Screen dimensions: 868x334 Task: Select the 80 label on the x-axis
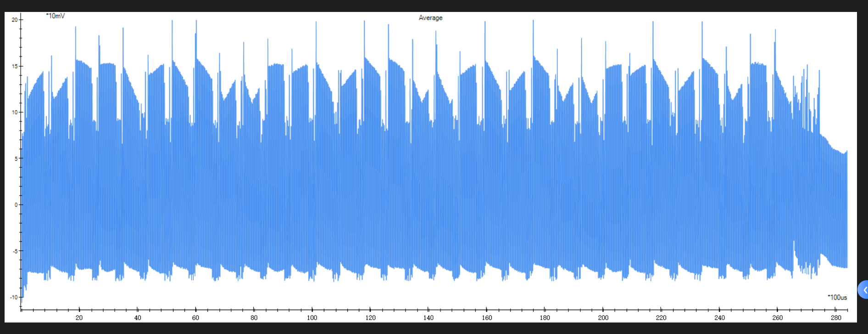click(x=254, y=317)
